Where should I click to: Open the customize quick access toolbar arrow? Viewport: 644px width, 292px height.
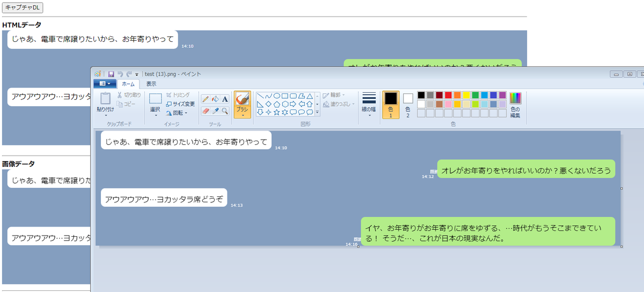coord(137,74)
